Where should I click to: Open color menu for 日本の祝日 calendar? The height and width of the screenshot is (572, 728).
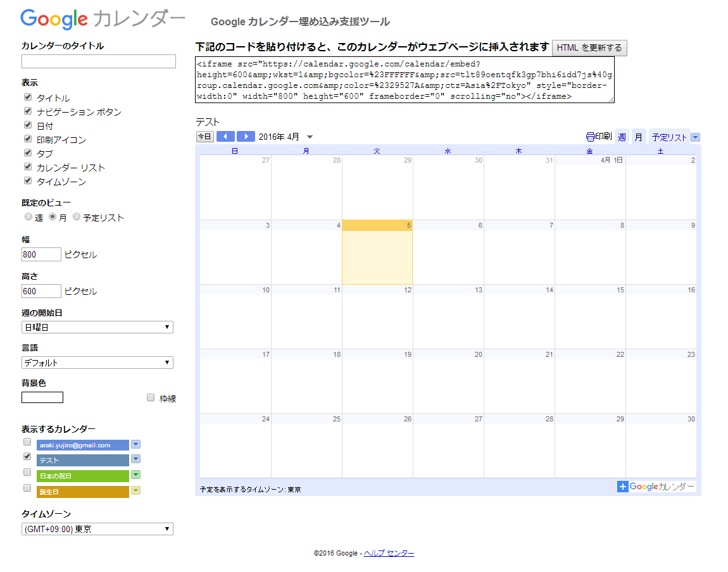point(135,475)
